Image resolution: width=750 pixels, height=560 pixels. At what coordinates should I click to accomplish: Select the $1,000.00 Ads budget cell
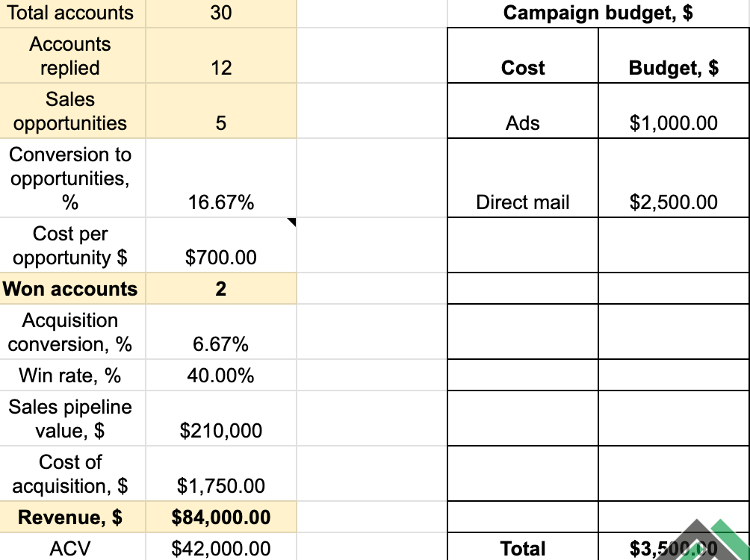click(x=674, y=111)
